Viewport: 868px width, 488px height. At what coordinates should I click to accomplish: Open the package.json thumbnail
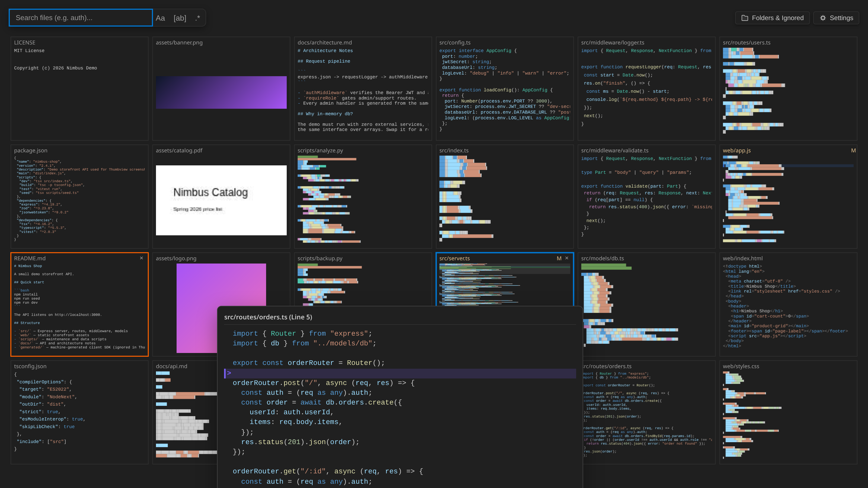tap(79, 197)
